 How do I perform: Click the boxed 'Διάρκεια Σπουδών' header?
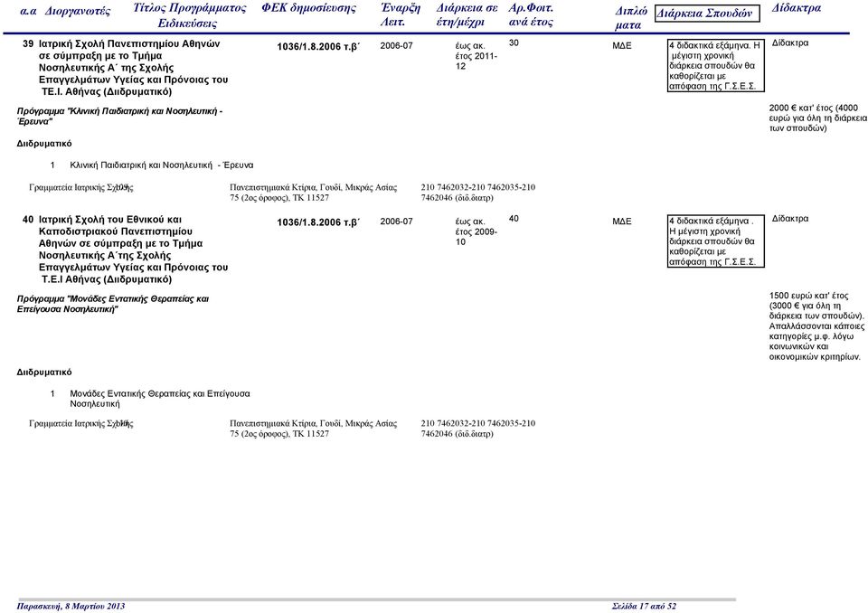point(707,14)
